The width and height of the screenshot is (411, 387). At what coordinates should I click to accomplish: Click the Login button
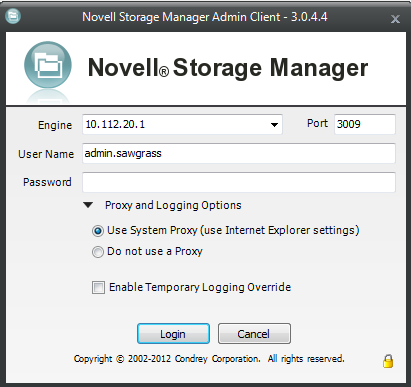click(173, 334)
